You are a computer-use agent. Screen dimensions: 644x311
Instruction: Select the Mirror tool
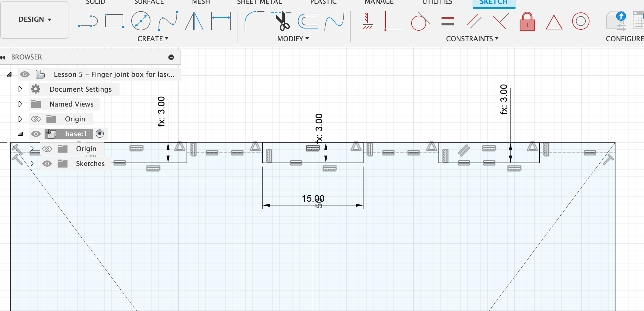[x=194, y=21]
